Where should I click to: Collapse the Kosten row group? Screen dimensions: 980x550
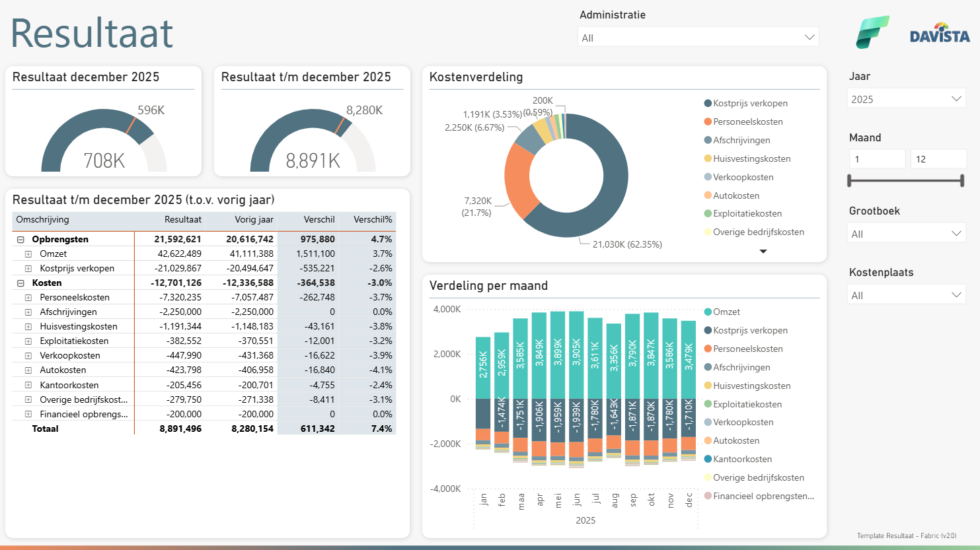pyautogui.click(x=20, y=283)
